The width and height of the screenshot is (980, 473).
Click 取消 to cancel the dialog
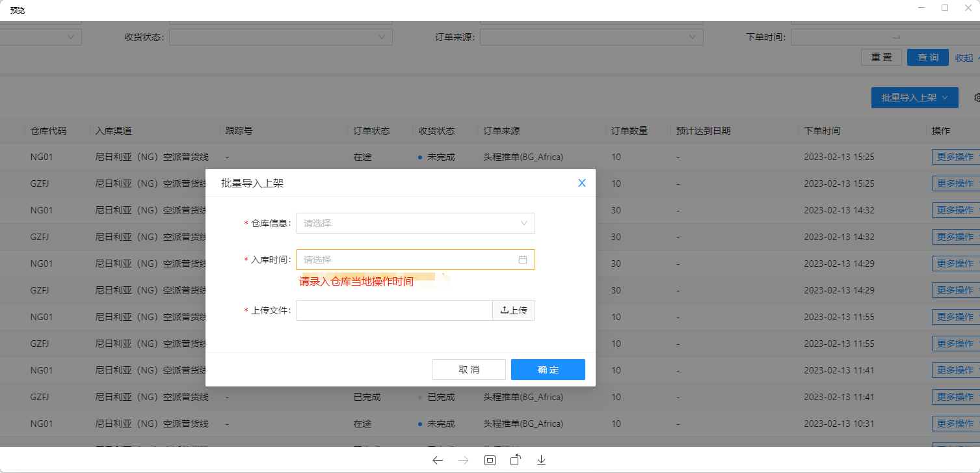pyautogui.click(x=469, y=370)
